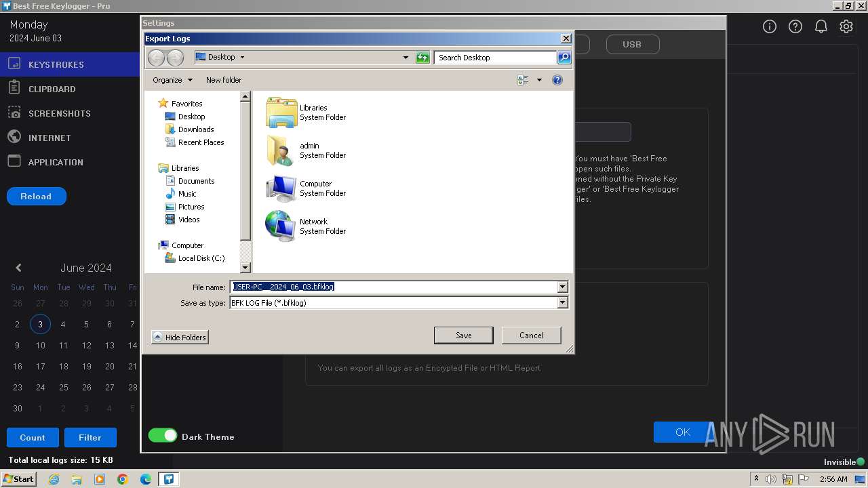868x488 pixels.
Task: Click the Count button
Action: pyautogui.click(x=33, y=438)
